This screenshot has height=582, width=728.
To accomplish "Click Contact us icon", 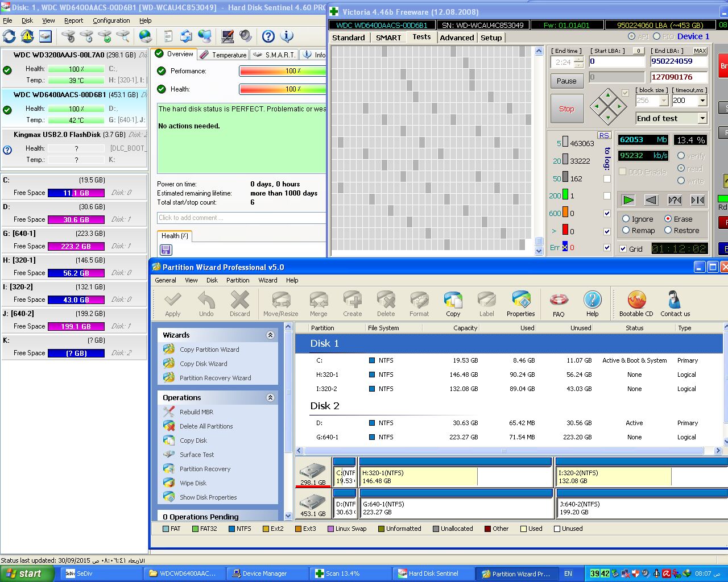I will [675, 304].
